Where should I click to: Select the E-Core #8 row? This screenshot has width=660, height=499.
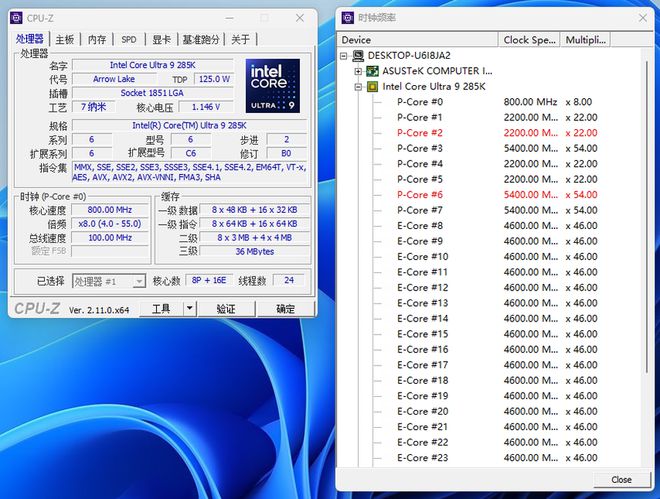point(497,226)
